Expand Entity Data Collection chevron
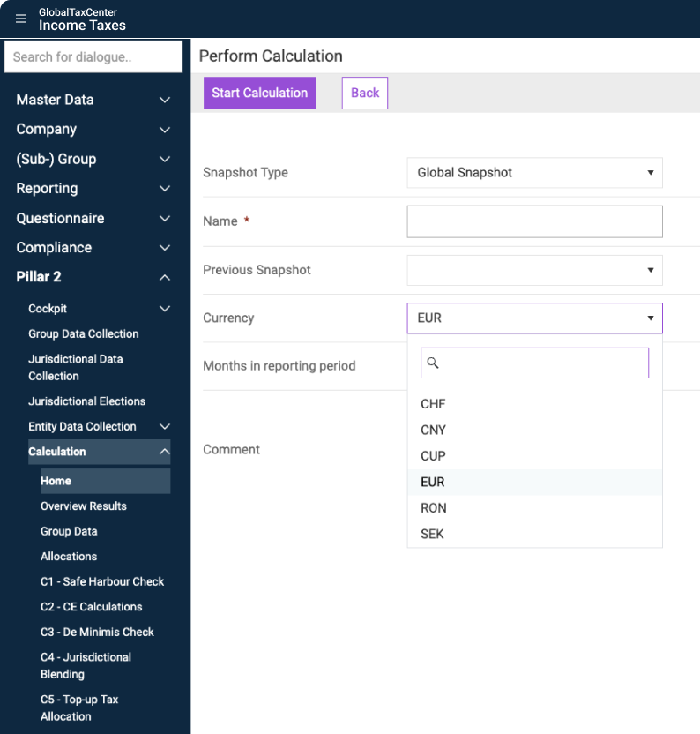The width and height of the screenshot is (700, 734). [164, 427]
